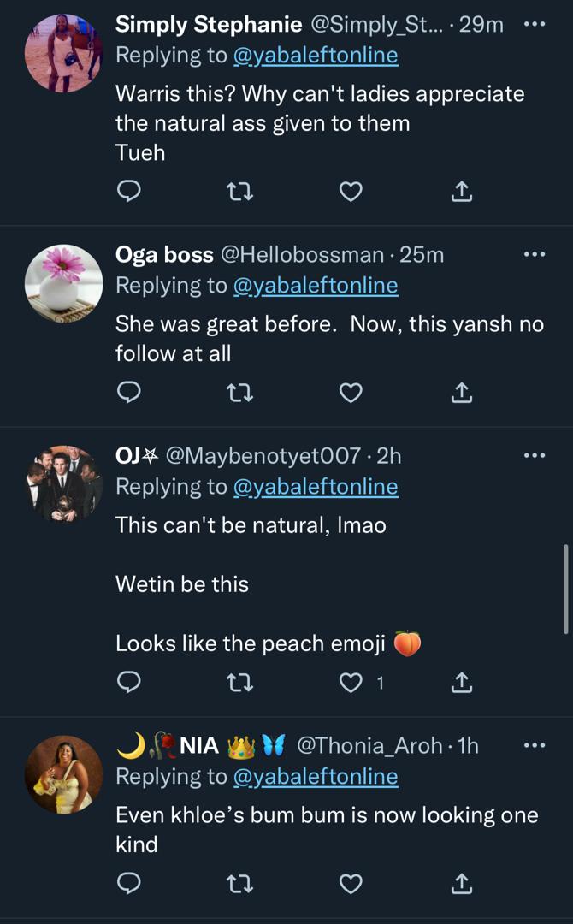Open more options for Oga boss tweet
The width and height of the screenshot is (573, 924).
point(534,254)
